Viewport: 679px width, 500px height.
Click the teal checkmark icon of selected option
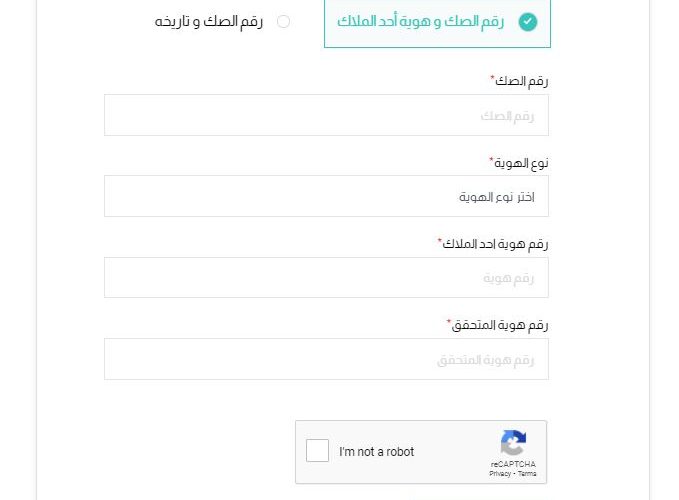tap(527, 22)
